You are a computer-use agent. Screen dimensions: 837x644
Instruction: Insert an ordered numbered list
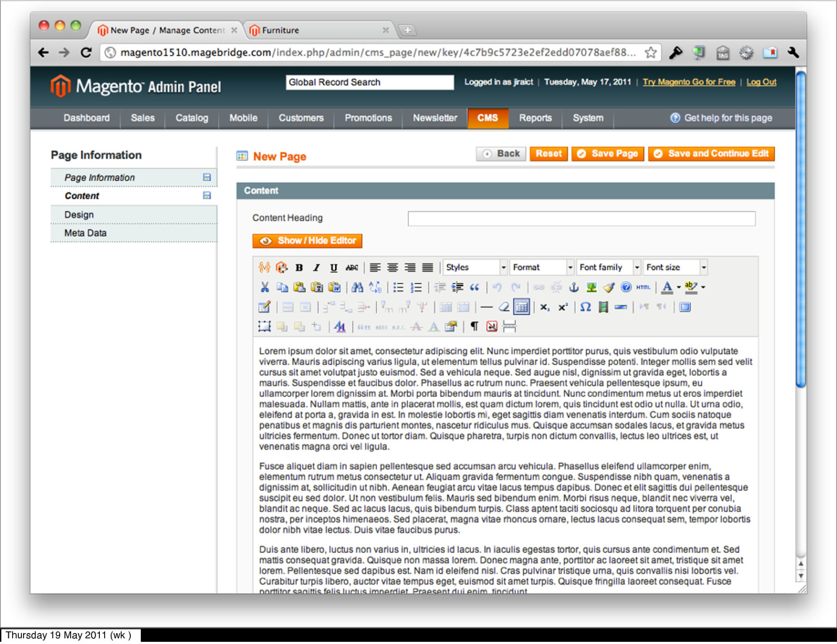coord(416,287)
